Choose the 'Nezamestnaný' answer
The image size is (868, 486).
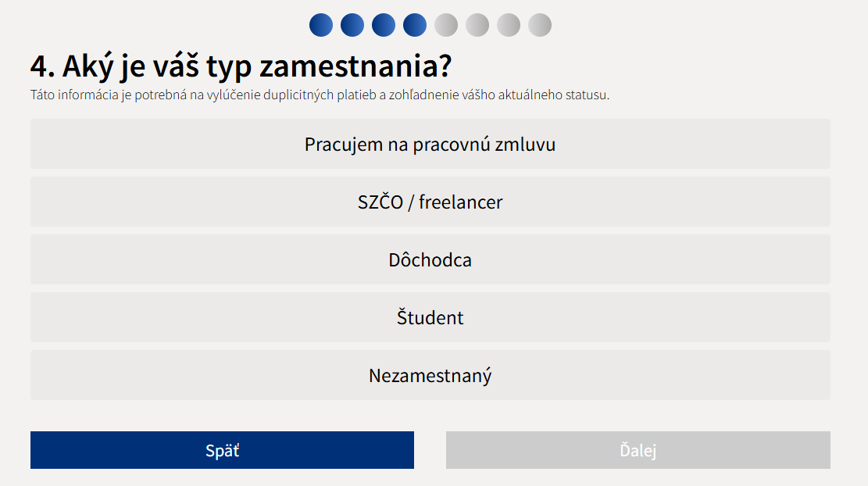click(430, 375)
